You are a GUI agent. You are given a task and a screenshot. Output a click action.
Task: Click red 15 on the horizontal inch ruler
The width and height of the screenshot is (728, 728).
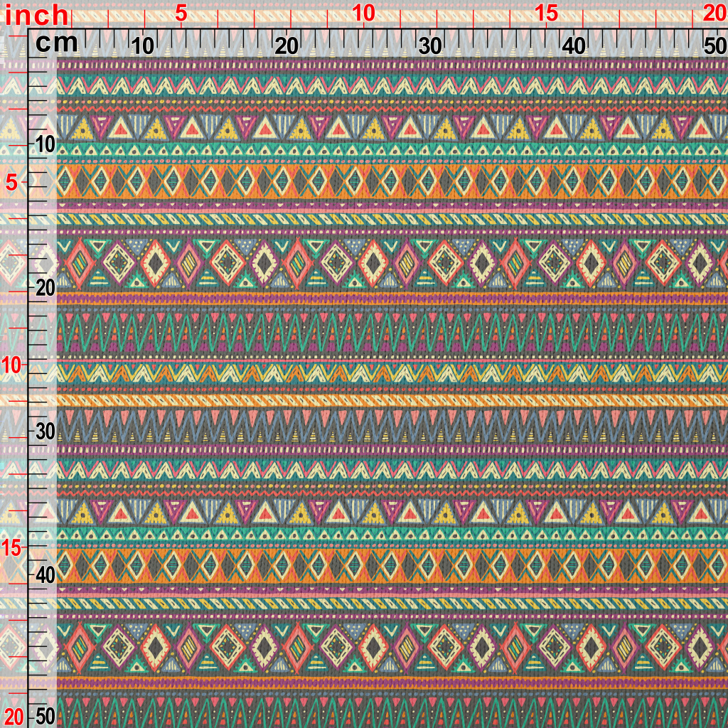[x=546, y=14]
